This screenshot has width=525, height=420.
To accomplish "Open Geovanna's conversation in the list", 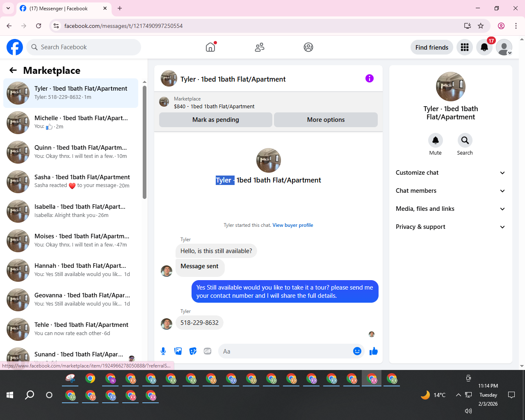I will 71,300.
